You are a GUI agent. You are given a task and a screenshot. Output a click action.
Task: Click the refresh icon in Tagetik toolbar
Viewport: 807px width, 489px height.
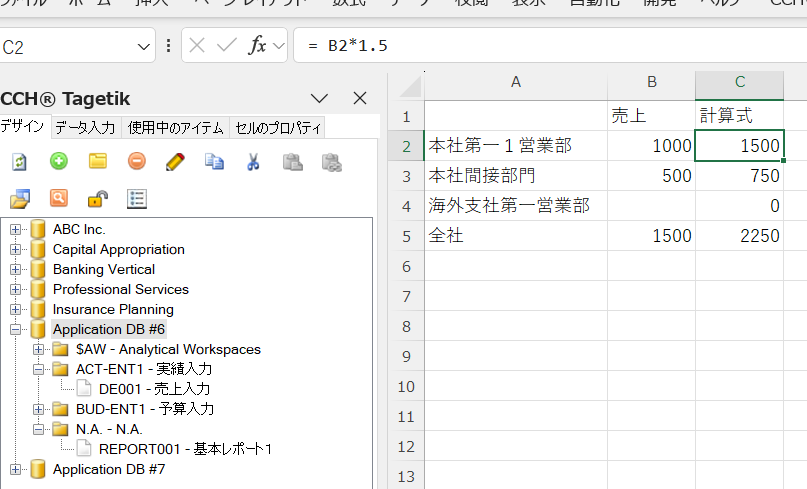(20, 161)
